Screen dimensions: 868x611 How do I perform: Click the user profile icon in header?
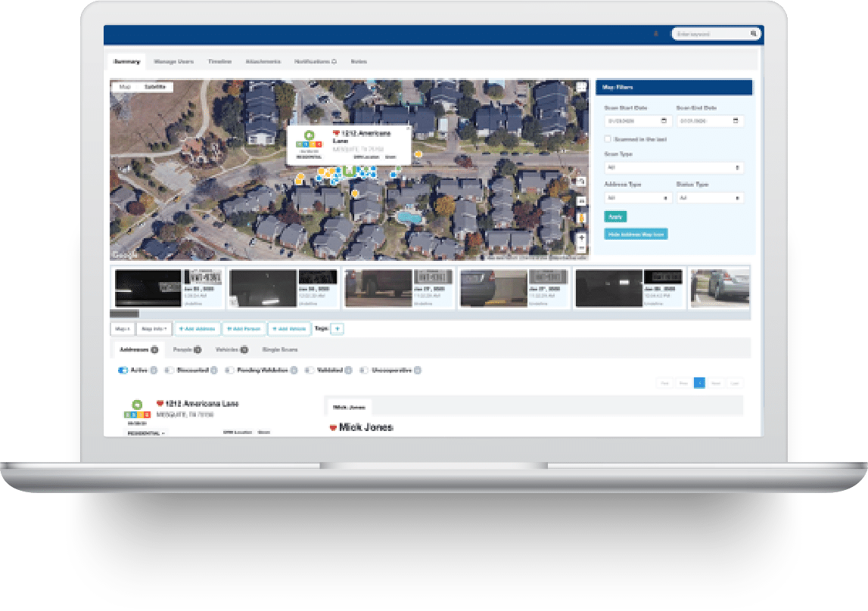[655, 34]
